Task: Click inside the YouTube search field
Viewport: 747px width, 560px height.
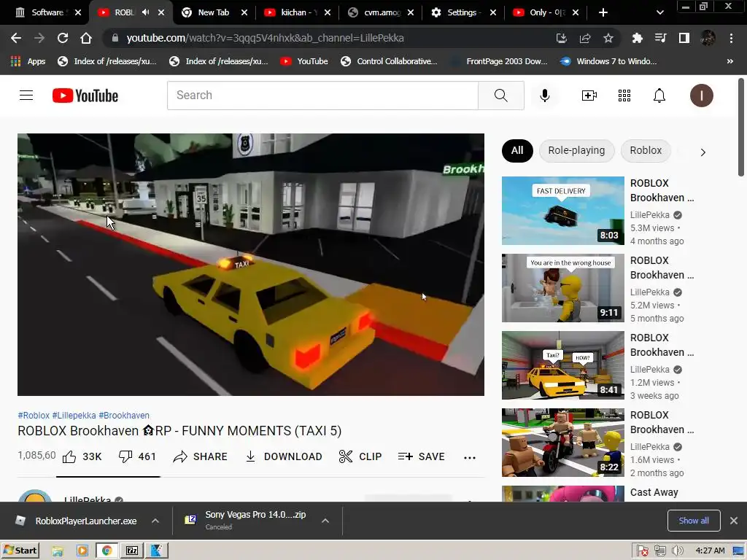Action: tap(322, 96)
